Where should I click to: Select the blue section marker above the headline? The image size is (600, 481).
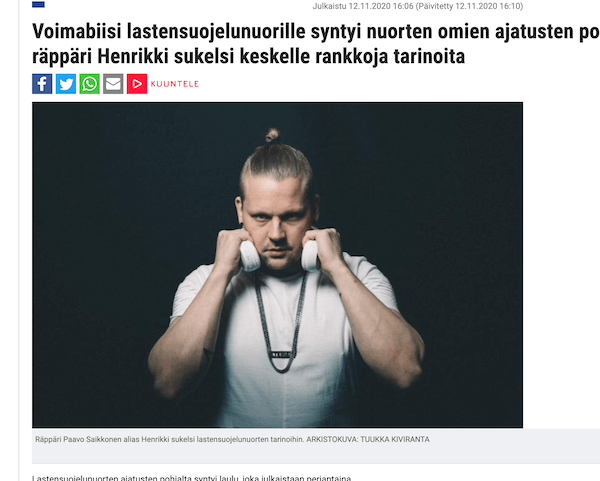coord(38,5)
